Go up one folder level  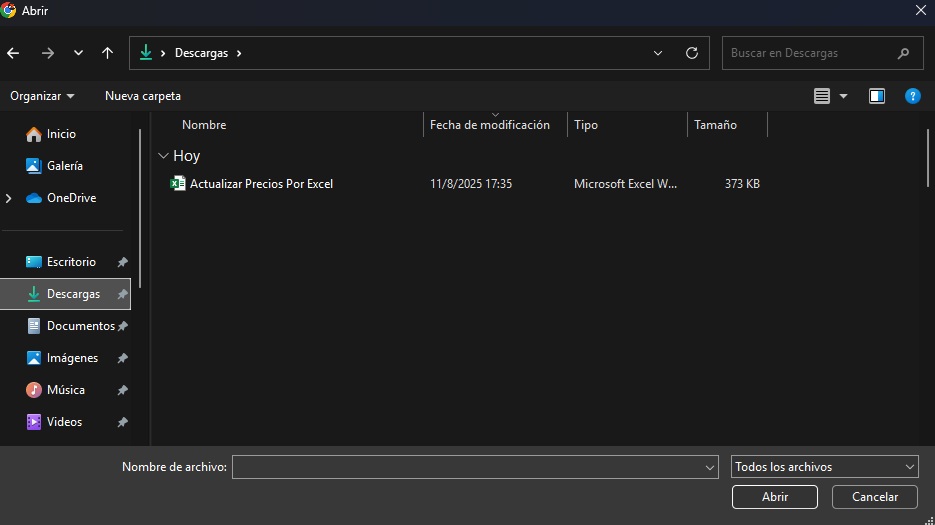pos(107,53)
